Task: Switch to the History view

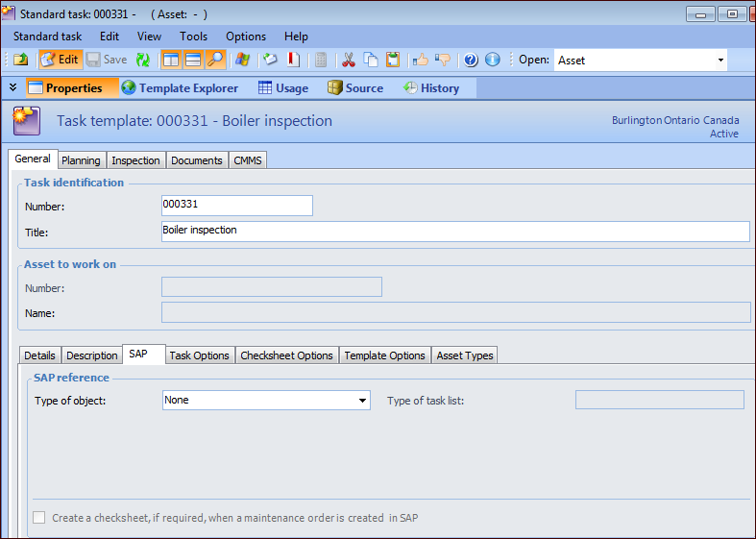Action: (x=431, y=87)
